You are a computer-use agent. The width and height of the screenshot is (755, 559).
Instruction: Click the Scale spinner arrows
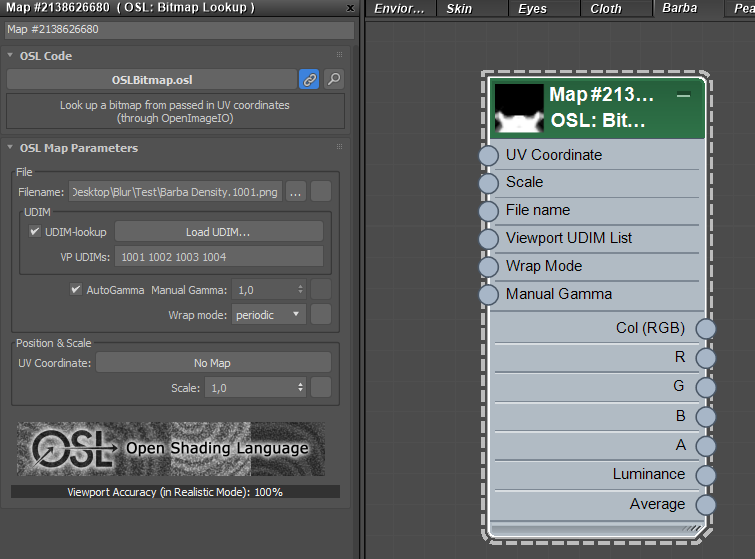(x=300, y=388)
